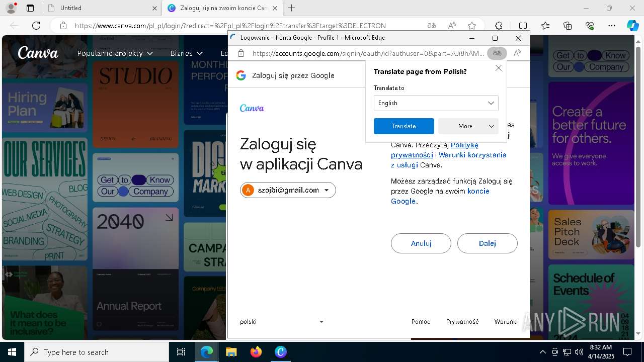Click the Translate button
Image resolution: width=644 pixels, height=362 pixels.
click(404, 126)
